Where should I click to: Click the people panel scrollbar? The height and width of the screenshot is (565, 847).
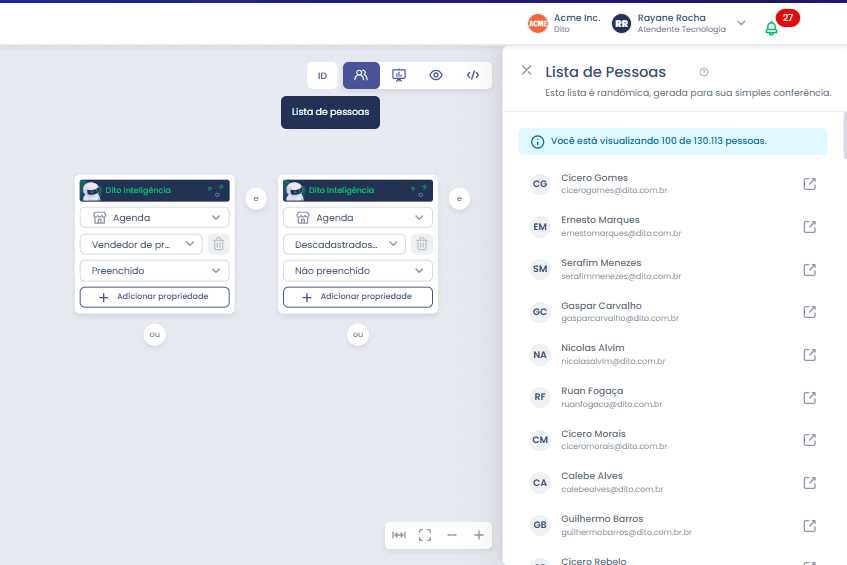click(x=844, y=135)
